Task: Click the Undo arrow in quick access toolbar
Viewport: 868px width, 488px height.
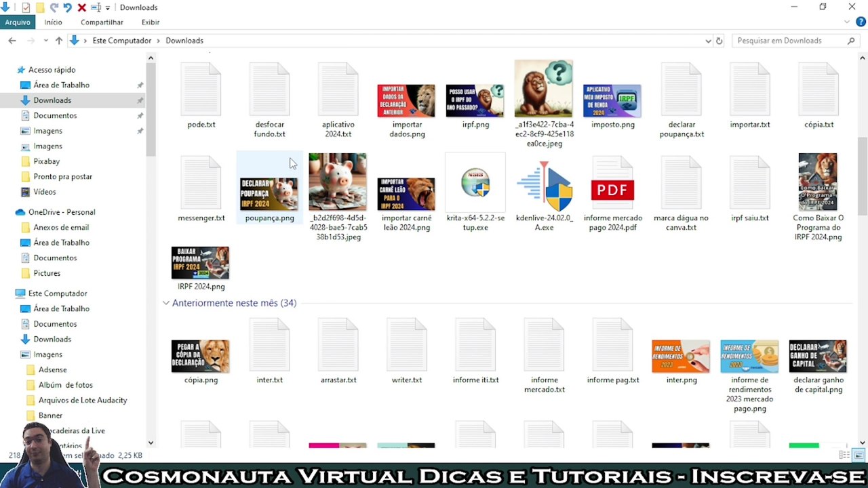Action: click(x=67, y=7)
